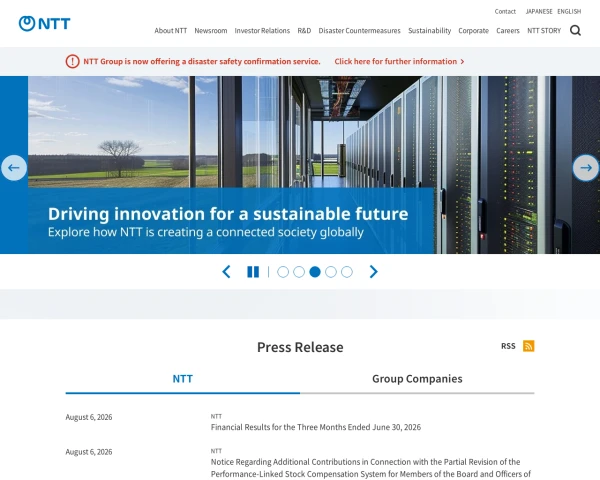Screen dimensions: 600x480
Task: Select the first slide indicator dot
Action: coord(283,272)
